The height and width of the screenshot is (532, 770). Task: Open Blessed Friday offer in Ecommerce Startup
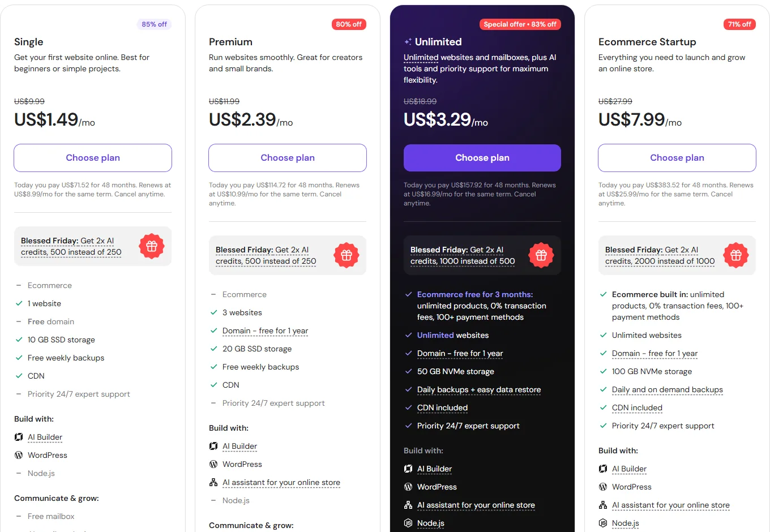point(660,255)
